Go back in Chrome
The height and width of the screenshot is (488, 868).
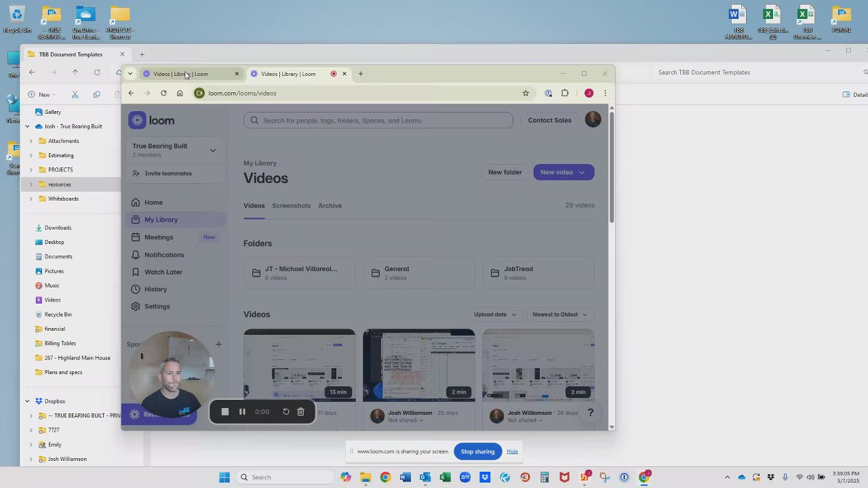[131, 94]
